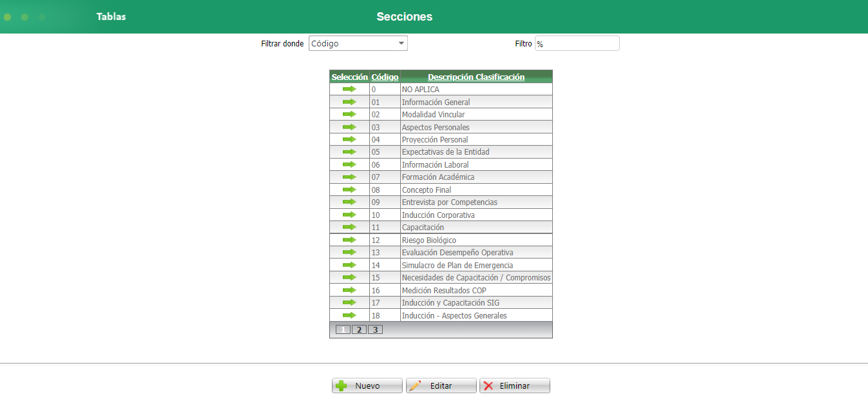Click the Medición Resultados COP text
Viewport: 868px width, 410px height.
[x=444, y=290]
